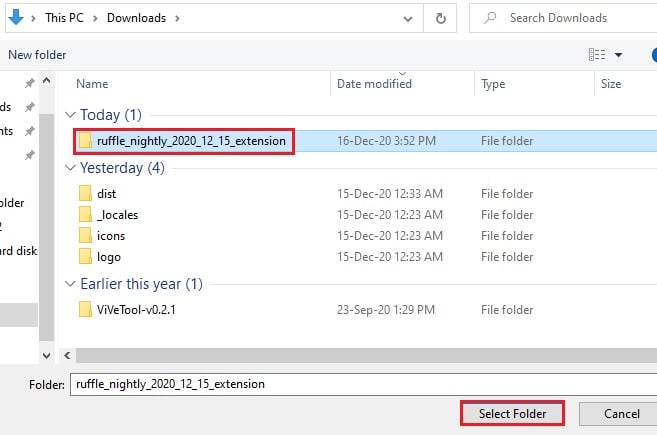Screen dimensions: 657x435
Task: Click the Folder name input field
Action: [364, 384]
